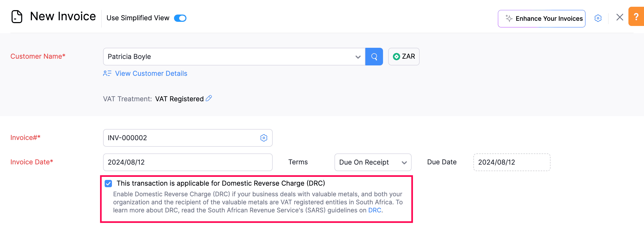Screen dimensions: 644x229
Task: Click the Invoice Date field
Action: pos(187,162)
